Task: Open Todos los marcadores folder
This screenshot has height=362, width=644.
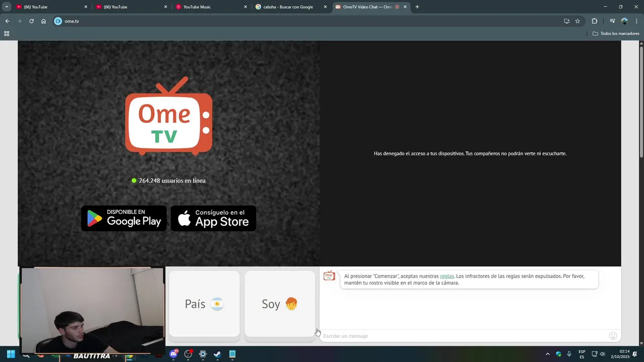Action: click(616, 34)
